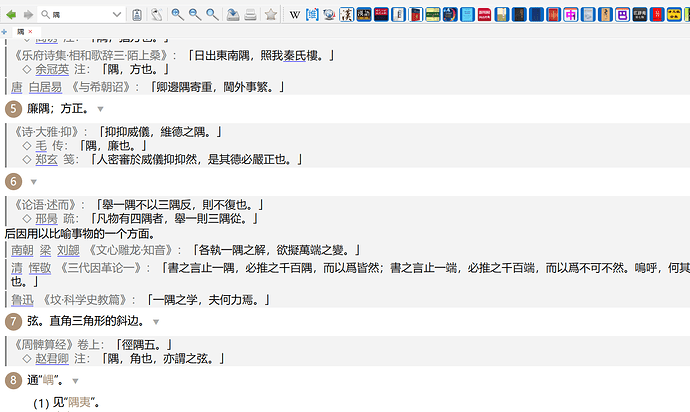Screen dimensions: 690x412
Task: Add a new tab with the plus icon
Action: tap(4, 32)
